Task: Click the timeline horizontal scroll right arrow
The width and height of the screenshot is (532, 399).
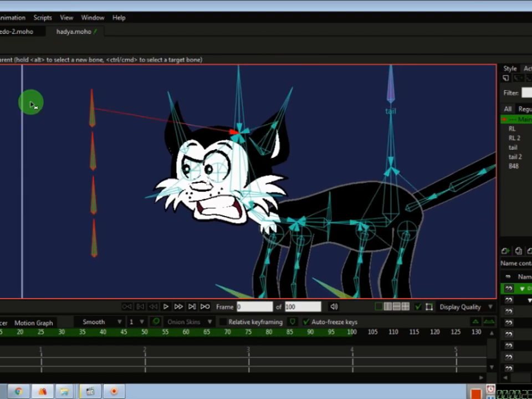Action: pyautogui.click(x=482, y=377)
